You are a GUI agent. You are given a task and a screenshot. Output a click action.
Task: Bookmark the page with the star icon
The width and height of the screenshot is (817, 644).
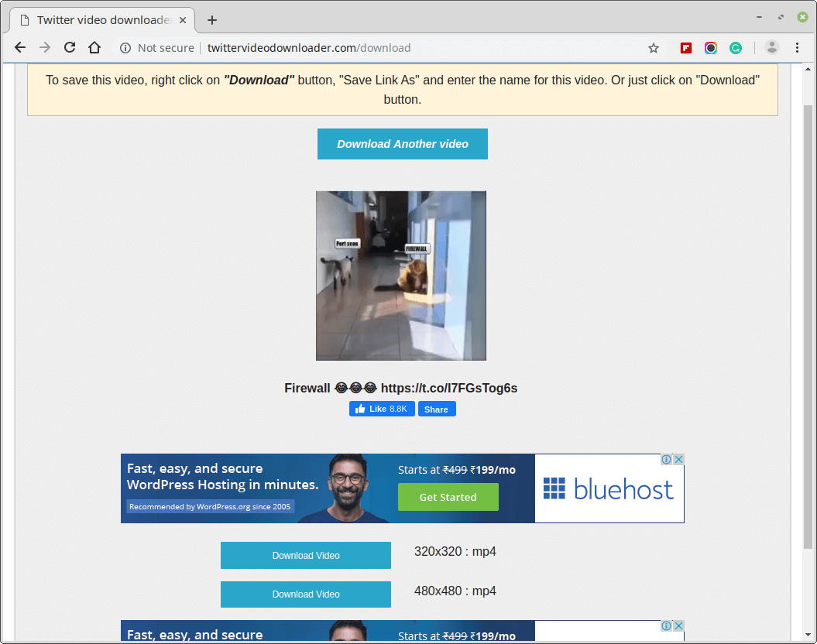[653, 47]
